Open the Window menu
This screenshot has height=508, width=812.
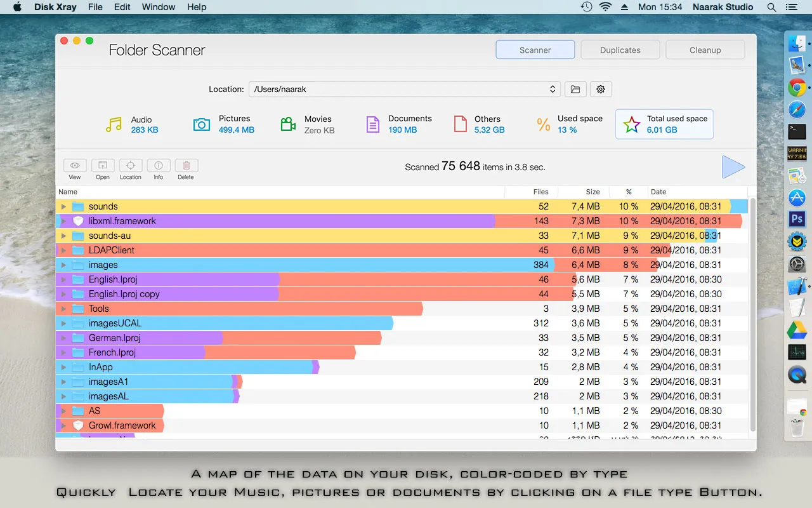coord(158,7)
